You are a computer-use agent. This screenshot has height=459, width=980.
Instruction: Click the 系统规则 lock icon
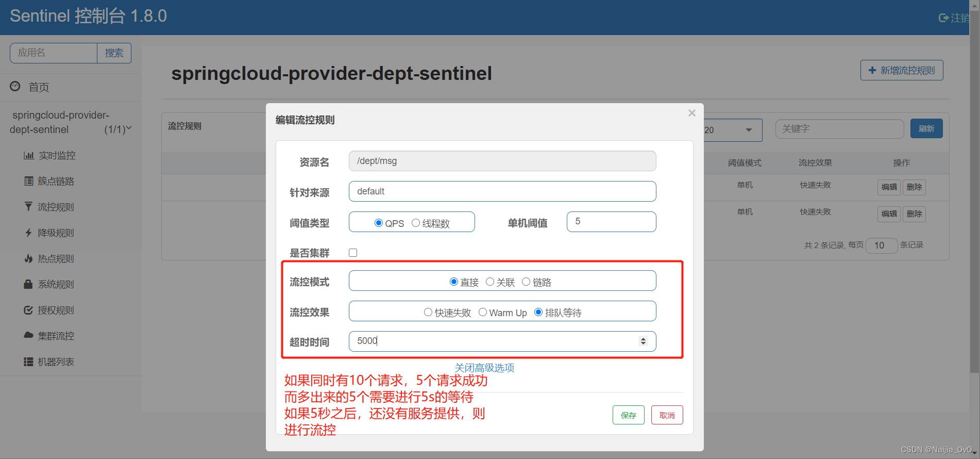pos(29,284)
